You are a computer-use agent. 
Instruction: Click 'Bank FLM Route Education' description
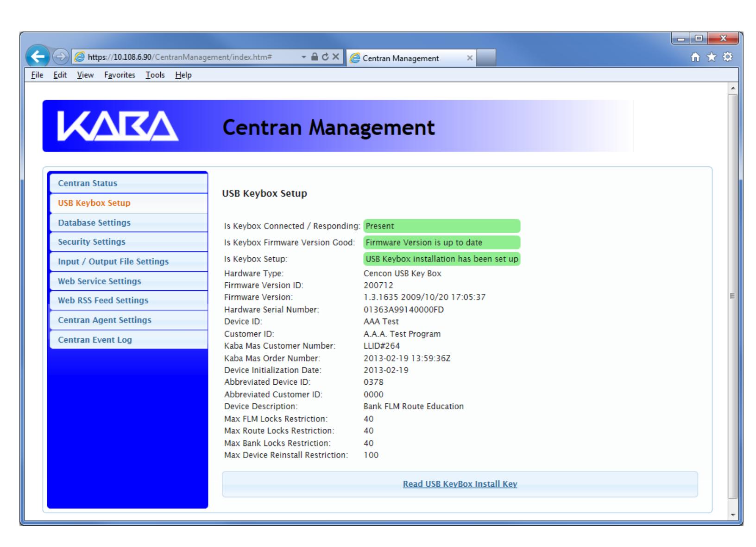click(x=414, y=407)
